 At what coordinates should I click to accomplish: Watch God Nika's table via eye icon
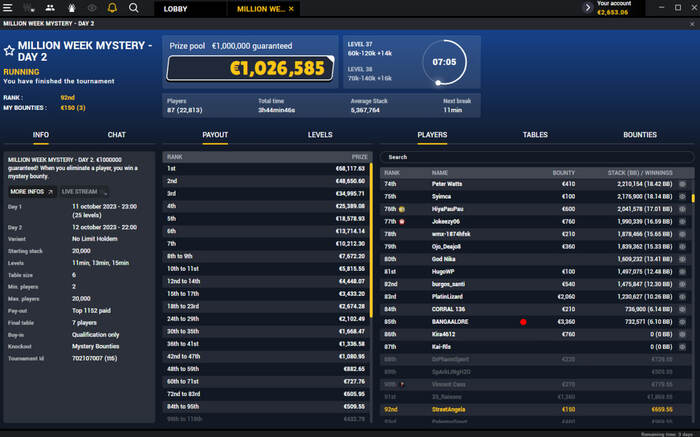(x=682, y=259)
